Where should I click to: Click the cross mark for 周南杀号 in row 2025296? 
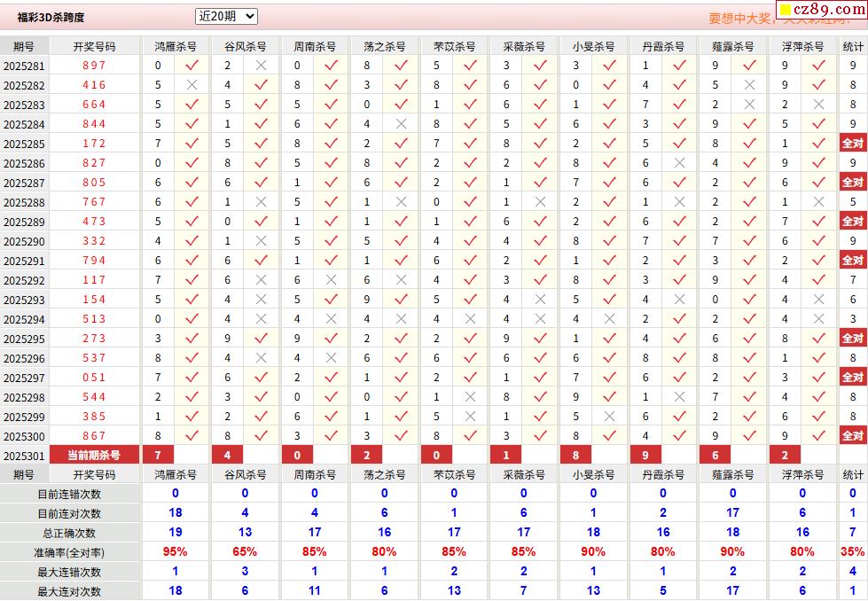[x=331, y=358]
